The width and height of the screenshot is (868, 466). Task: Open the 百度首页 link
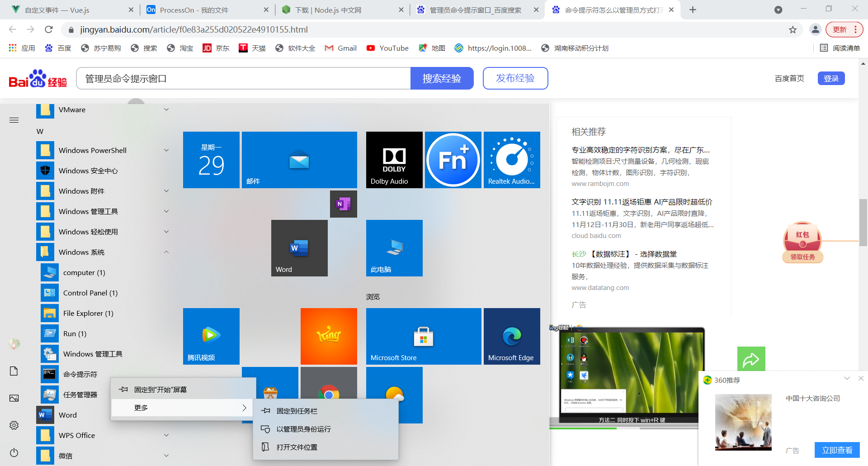click(x=789, y=78)
